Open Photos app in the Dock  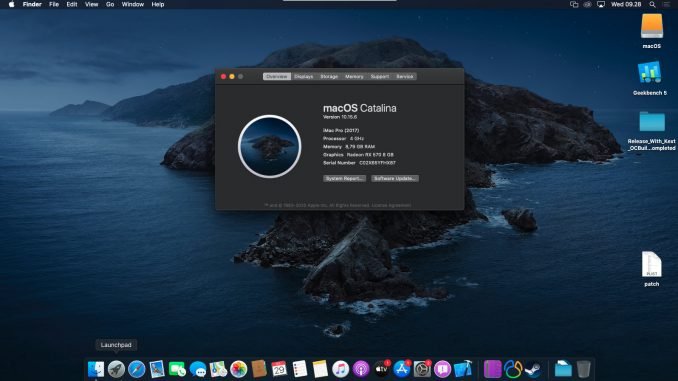(x=238, y=369)
